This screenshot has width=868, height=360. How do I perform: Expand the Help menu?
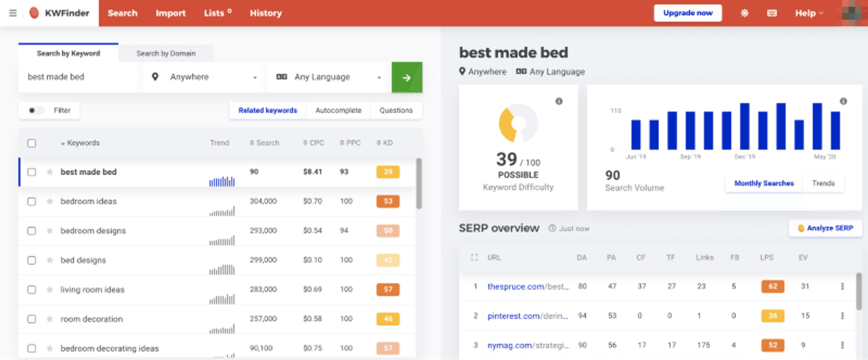(x=809, y=13)
